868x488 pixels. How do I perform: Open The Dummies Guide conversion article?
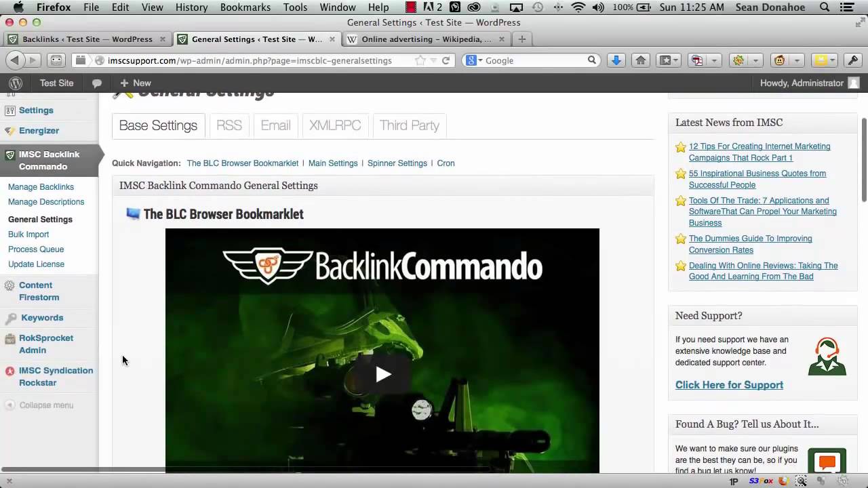point(750,244)
